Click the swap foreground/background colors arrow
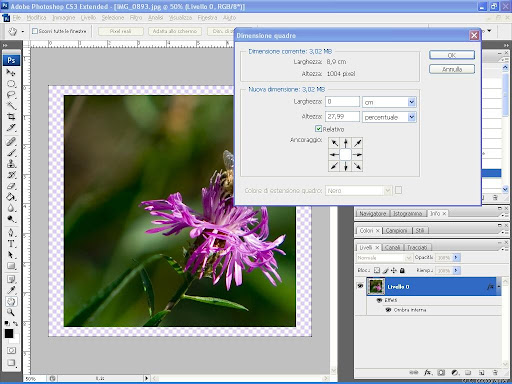Viewport: 512px width, 384px height. 15,323
